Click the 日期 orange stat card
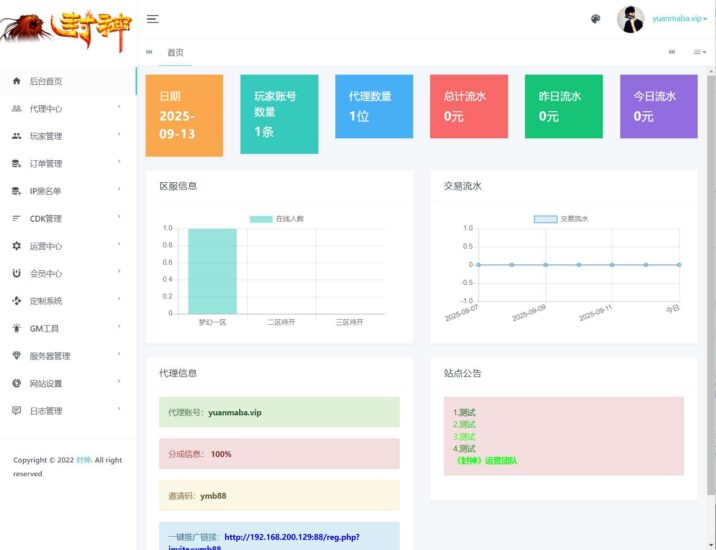 184,116
